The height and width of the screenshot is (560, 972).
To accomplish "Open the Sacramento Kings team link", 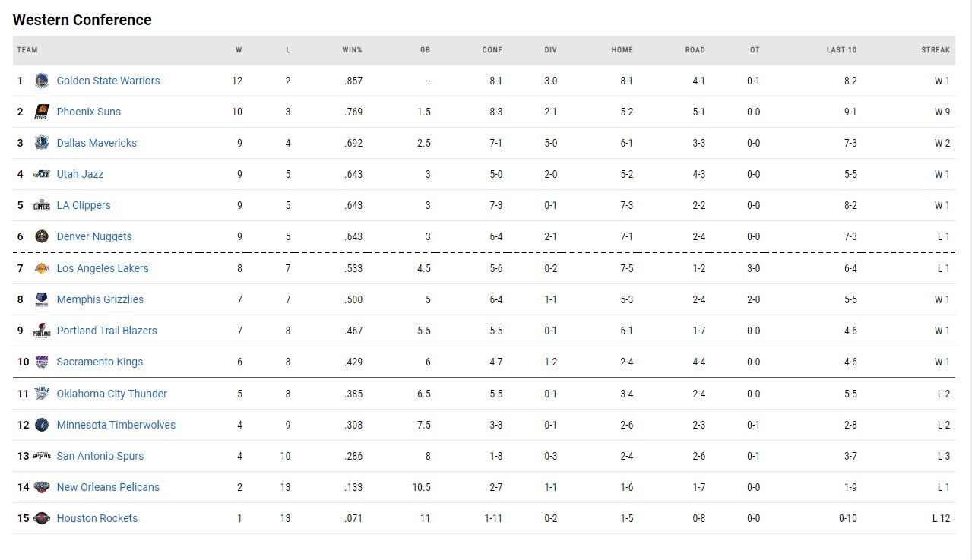I will (x=100, y=362).
